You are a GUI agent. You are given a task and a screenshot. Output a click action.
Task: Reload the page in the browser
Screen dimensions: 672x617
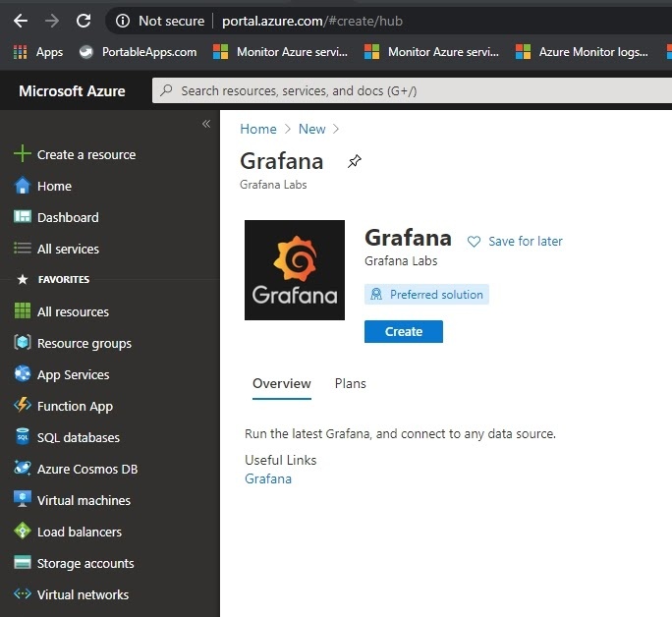click(84, 21)
